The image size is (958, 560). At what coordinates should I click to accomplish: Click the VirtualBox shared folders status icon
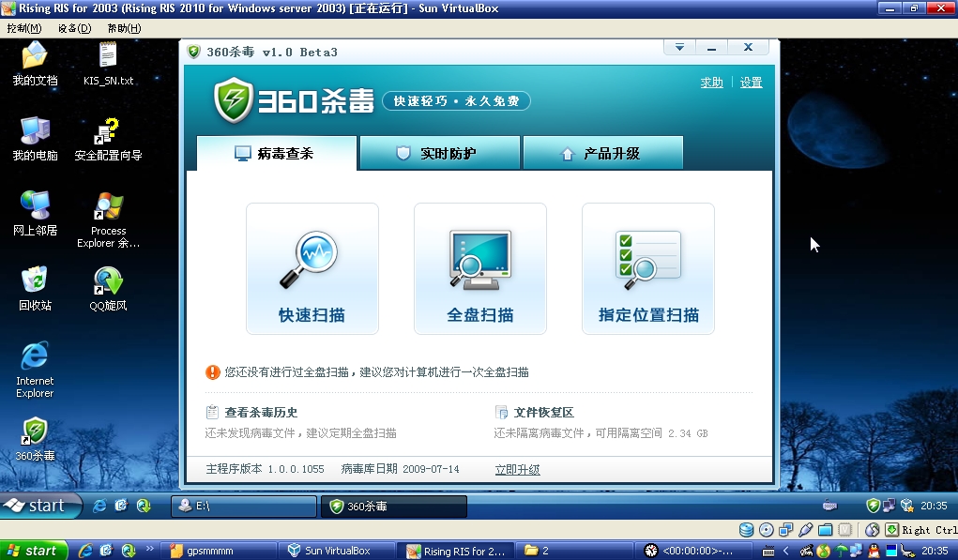pyautogui.click(x=826, y=529)
